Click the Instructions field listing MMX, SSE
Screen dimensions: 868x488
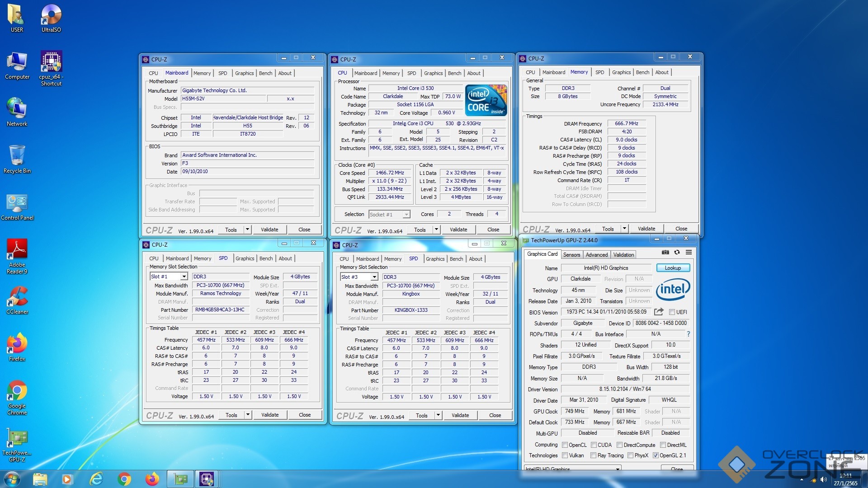(437, 151)
